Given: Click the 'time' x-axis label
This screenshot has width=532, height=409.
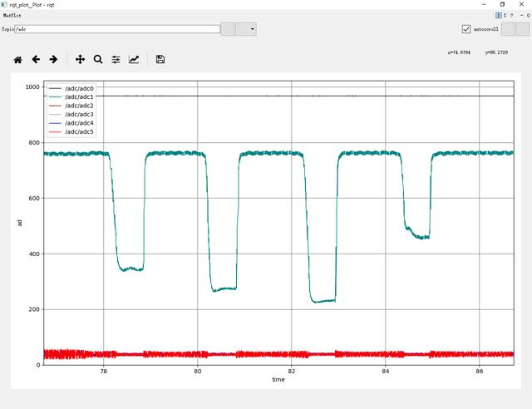Looking at the screenshot, I should [x=278, y=379].
